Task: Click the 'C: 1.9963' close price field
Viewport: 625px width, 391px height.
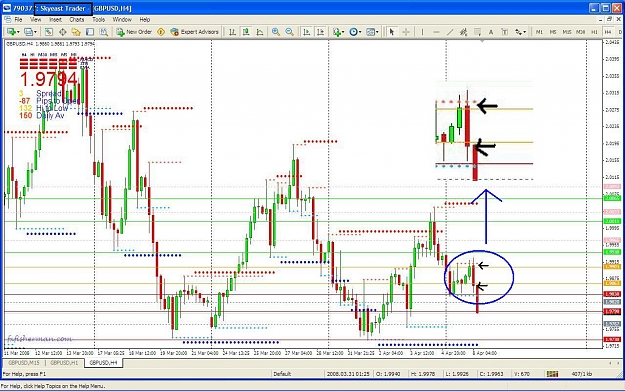Action: pos(494,374)
